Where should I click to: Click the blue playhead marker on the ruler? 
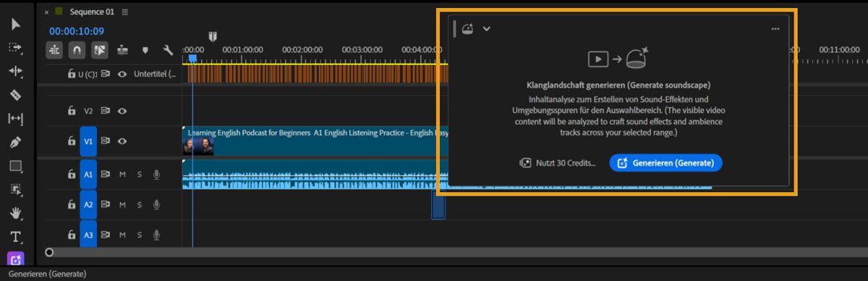pyautogui.click(x=192, y=59)
